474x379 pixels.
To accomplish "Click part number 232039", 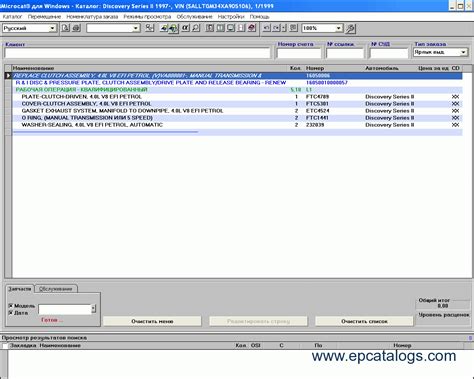I will coord(315,125).
